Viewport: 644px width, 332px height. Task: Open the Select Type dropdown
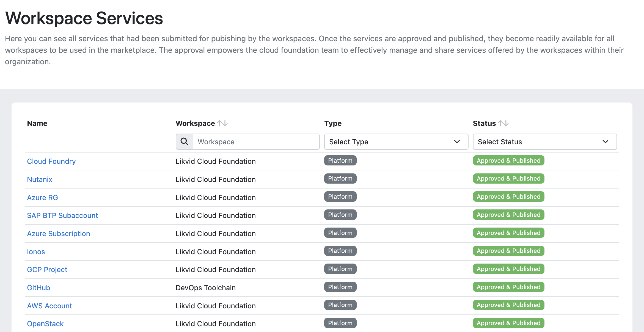396,142
